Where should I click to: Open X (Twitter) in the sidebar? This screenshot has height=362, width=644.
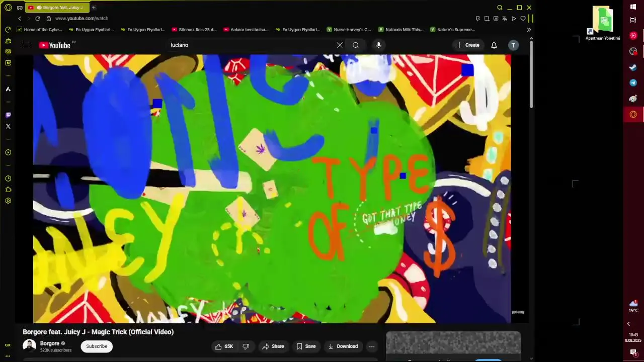point(8,126)
